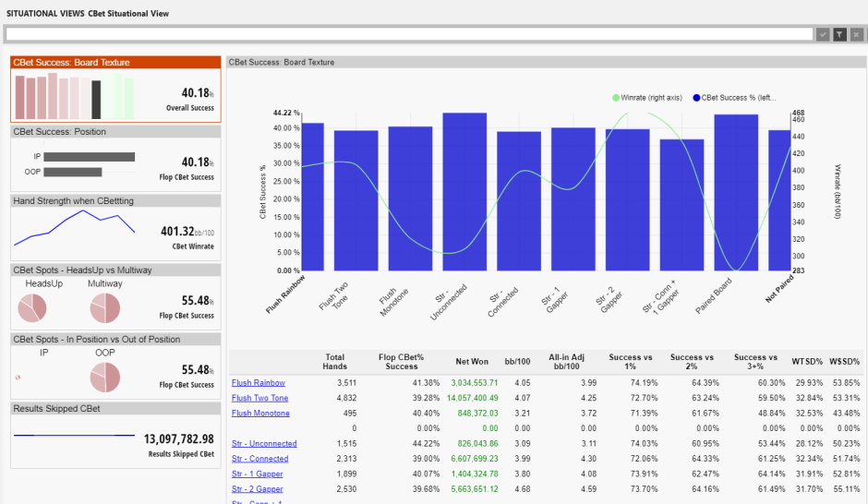Screen dimensions: 868x504
Task: Toggle Winrate green legend marker
Action: pos(616,98)
